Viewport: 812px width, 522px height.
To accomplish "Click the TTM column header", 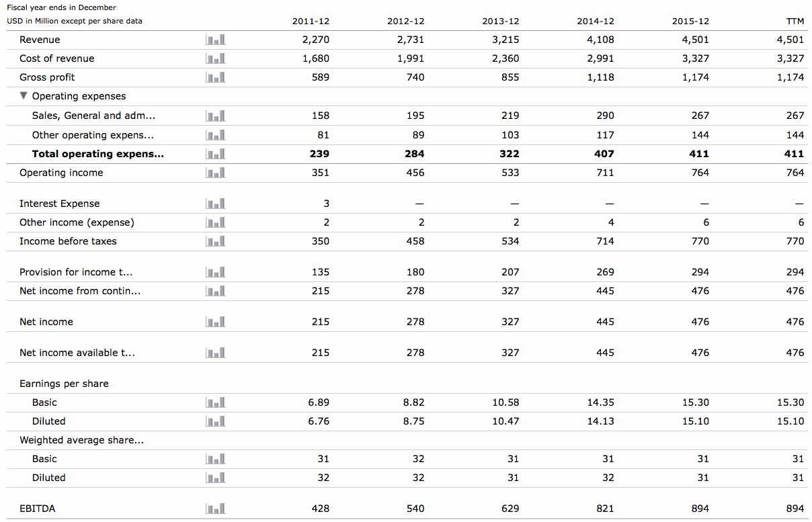I will click(x=795, y=21).
